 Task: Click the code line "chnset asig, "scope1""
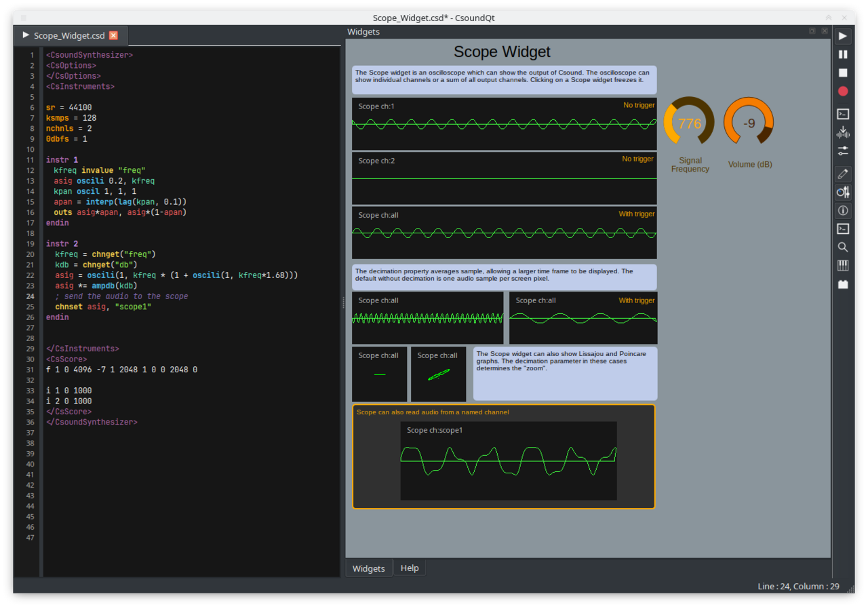[x=103, y=307]
